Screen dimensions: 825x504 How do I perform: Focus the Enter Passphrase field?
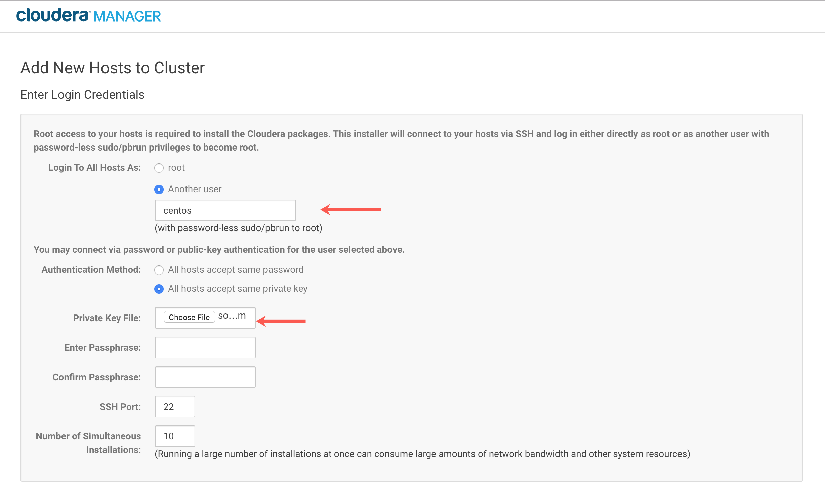pyautogui.click(x=205, y=347)
